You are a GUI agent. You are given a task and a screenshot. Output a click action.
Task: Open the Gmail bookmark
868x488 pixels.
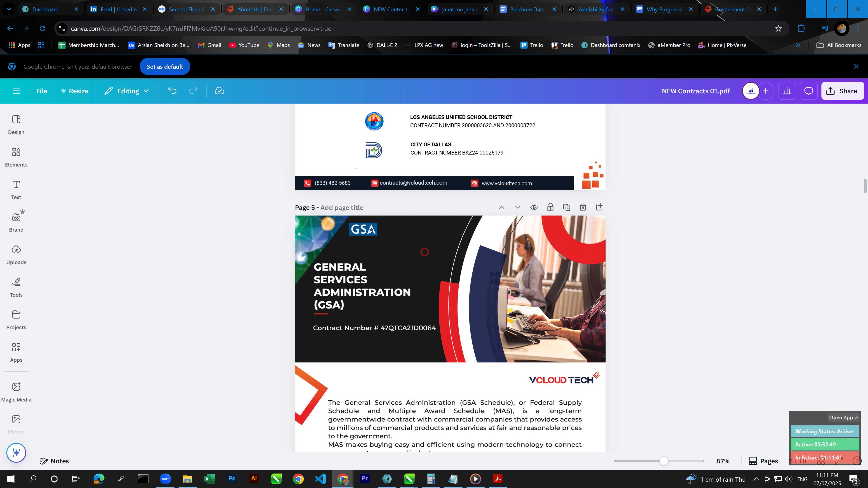(x=210, y=45)
